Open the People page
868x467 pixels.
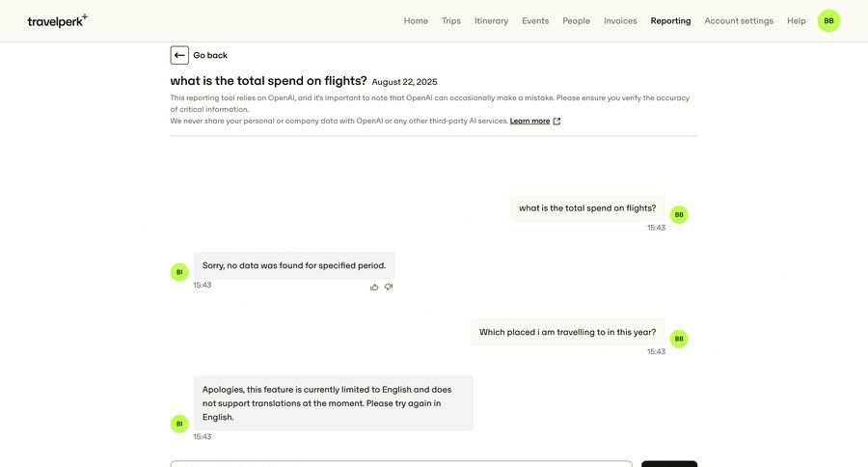point(577,20)
